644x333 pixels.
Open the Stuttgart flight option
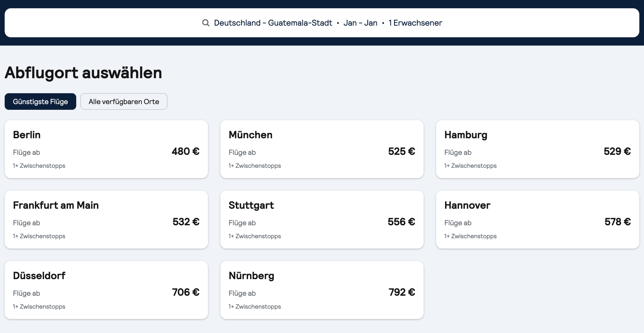coord(322,219)
